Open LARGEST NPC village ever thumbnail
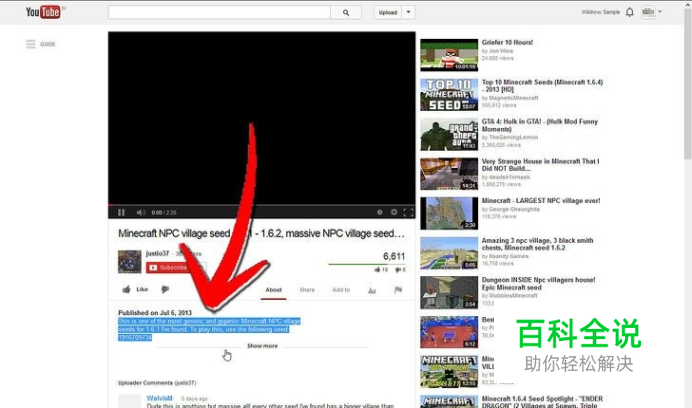Image resolution: width=692 pixels, height=408 pixels. pos(449,213)
